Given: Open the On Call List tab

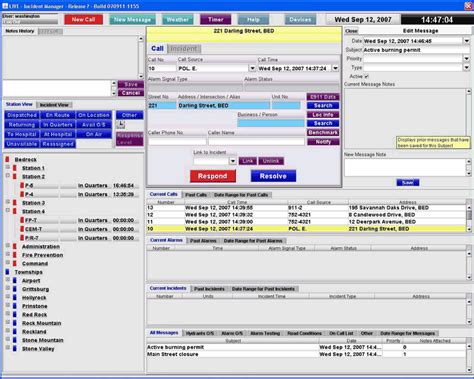Looking at the screenshot, I should coord(341,333).
